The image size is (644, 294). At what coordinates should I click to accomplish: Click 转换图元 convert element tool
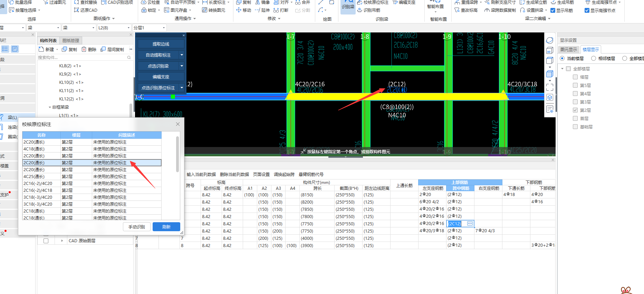click(214, 10)
